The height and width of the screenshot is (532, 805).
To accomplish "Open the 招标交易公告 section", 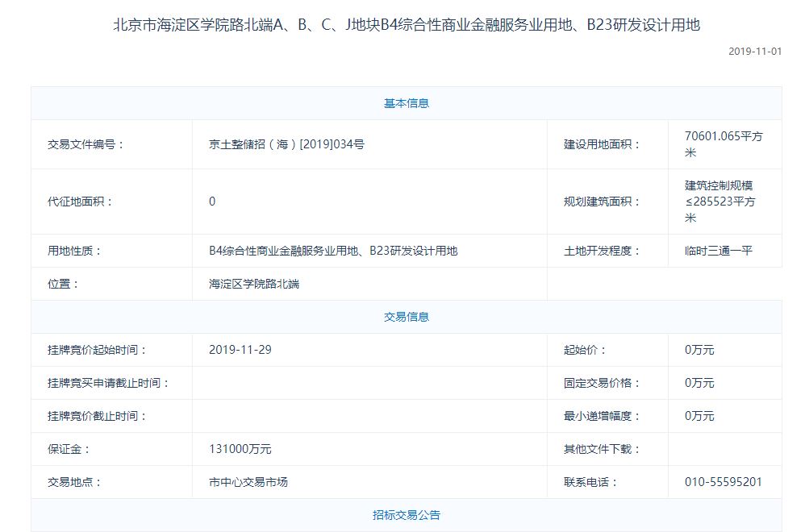I will 406,514.
